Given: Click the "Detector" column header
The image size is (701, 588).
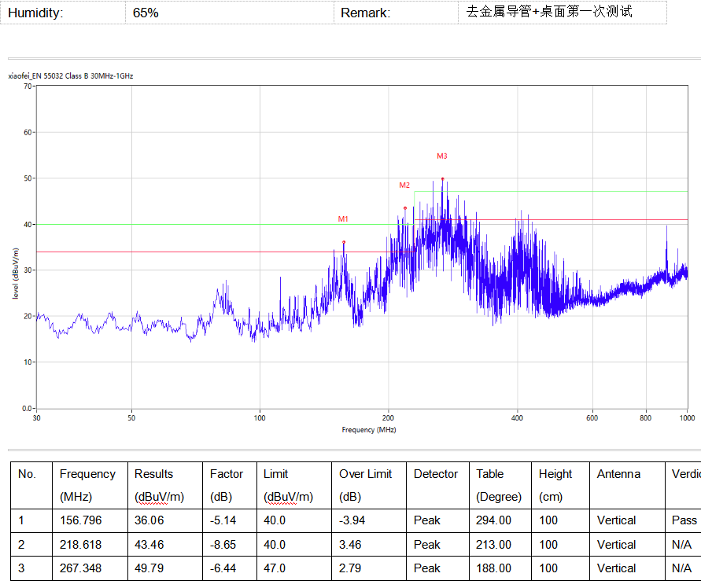Looking at the screenshot, I should [436, 474].
